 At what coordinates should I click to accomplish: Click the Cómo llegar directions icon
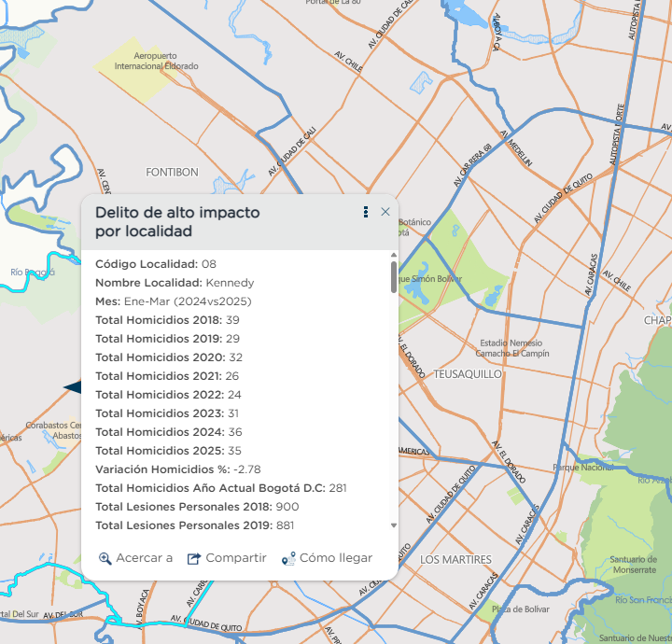(x=288, y=558)
